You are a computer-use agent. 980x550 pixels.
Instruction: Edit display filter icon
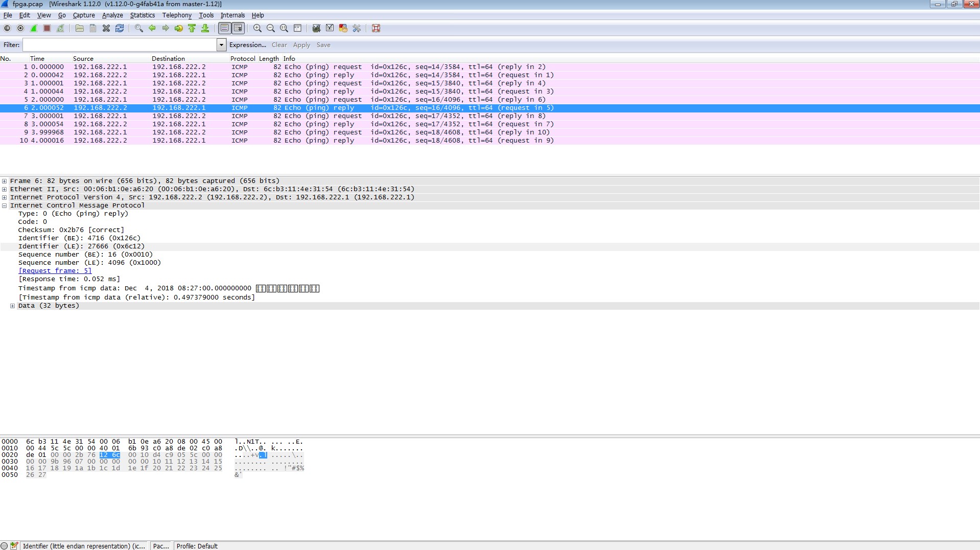(330, 28)
